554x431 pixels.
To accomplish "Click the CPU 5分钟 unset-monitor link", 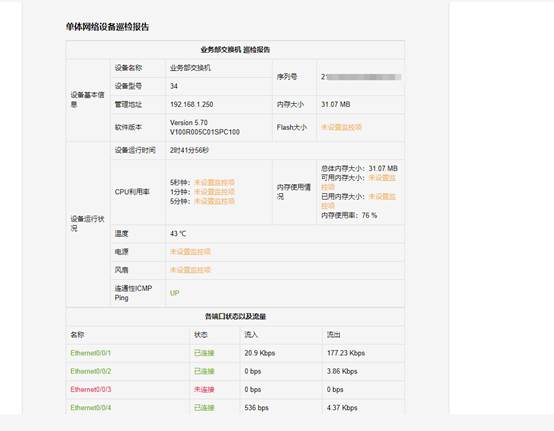I will pyautogui.click(x=214, y=201).
